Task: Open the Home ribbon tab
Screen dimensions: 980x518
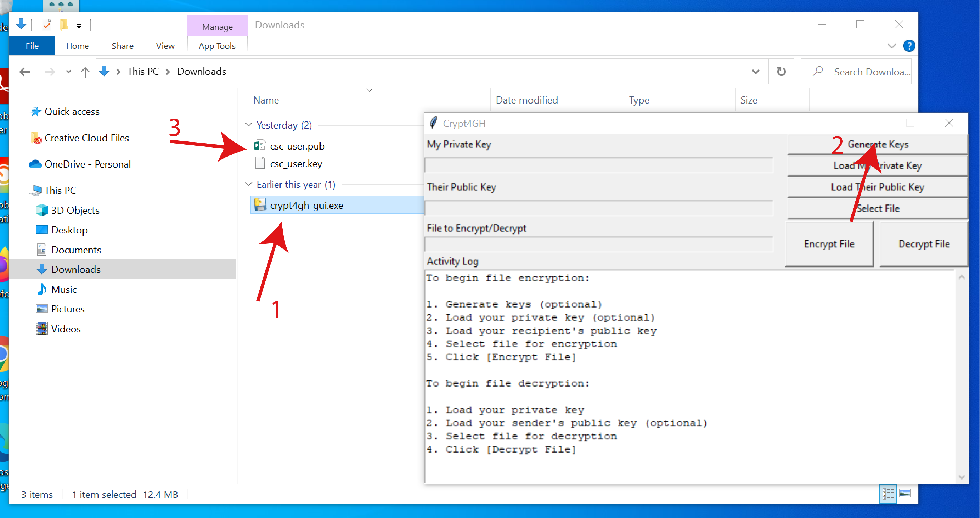Action: [78, 46]
